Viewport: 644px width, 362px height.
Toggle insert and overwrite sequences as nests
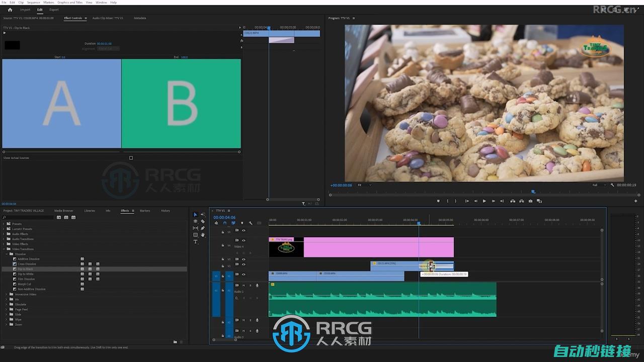tap(216, 223)
